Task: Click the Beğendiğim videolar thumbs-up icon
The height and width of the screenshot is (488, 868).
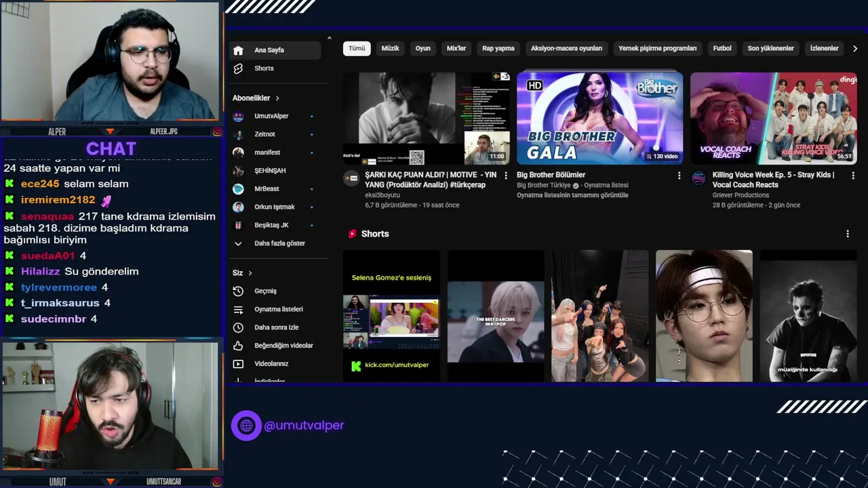Action: point(238,346)
